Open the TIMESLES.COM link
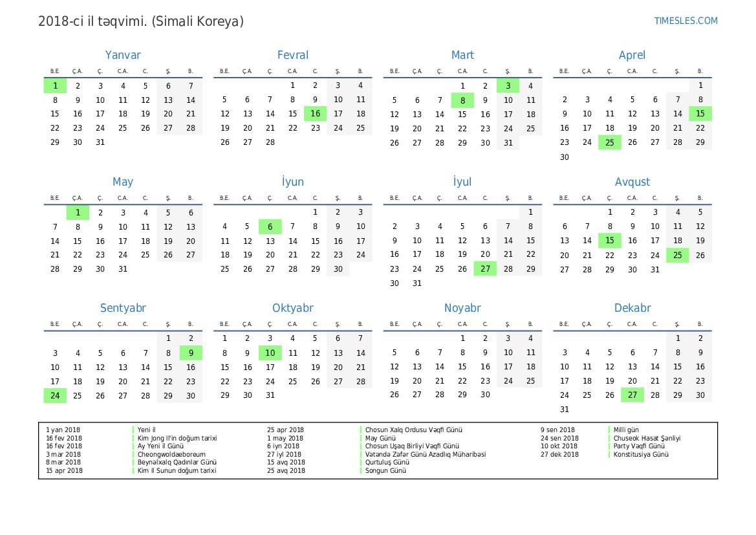 [686, 21]
